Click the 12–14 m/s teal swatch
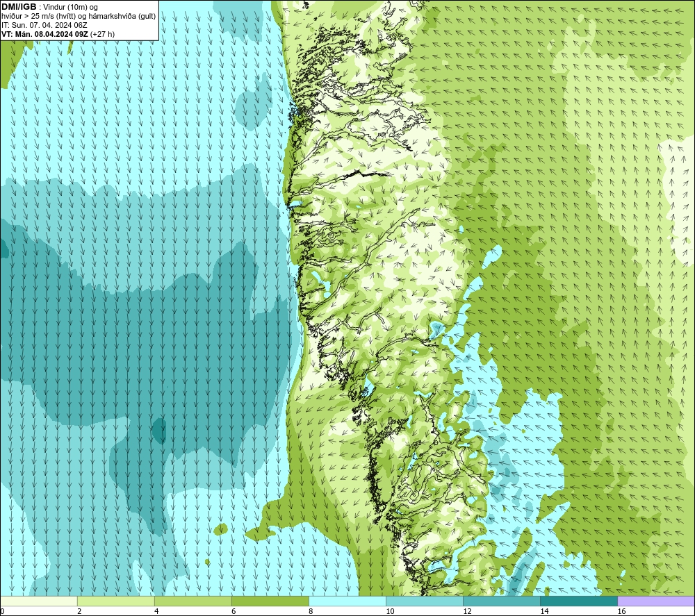The width and height of the screenshot is (695, 616). (502, 601)
